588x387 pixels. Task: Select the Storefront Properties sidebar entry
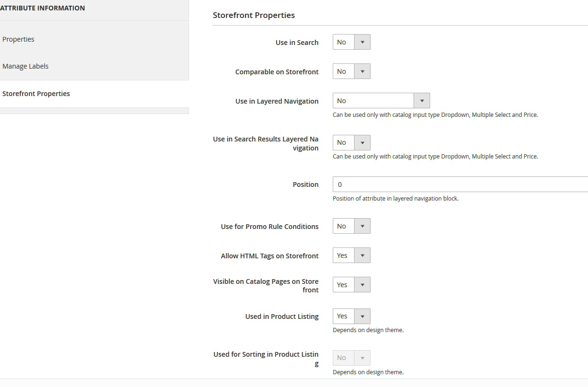[36, 93]
